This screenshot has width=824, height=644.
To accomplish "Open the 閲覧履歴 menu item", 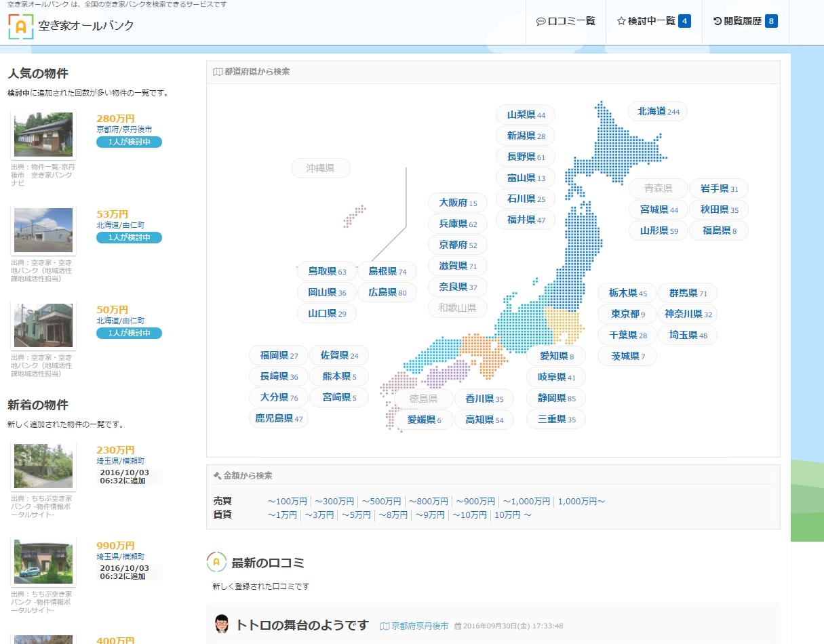I will (745, 22).
